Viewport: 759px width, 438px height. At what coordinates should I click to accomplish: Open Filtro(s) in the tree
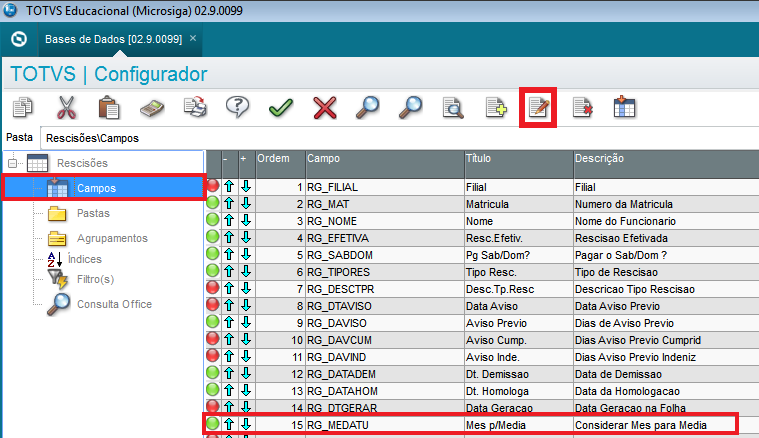coord(95,279)
